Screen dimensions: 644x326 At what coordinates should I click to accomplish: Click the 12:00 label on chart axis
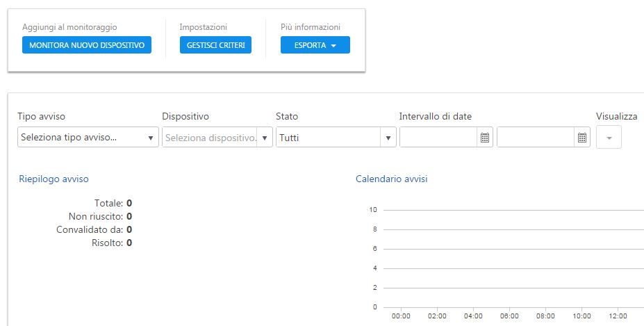[618, 316]
